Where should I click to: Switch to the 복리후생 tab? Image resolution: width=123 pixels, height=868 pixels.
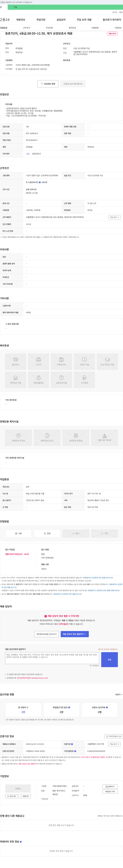[72, 28]
